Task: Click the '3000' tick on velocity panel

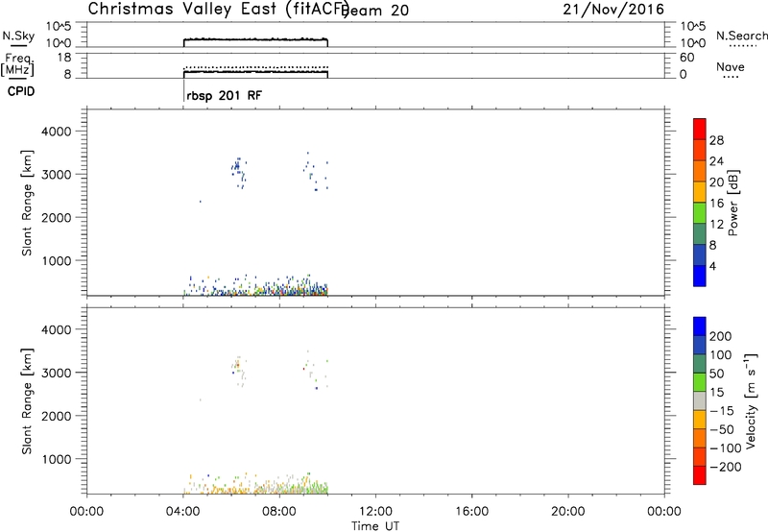Action: 56,373
